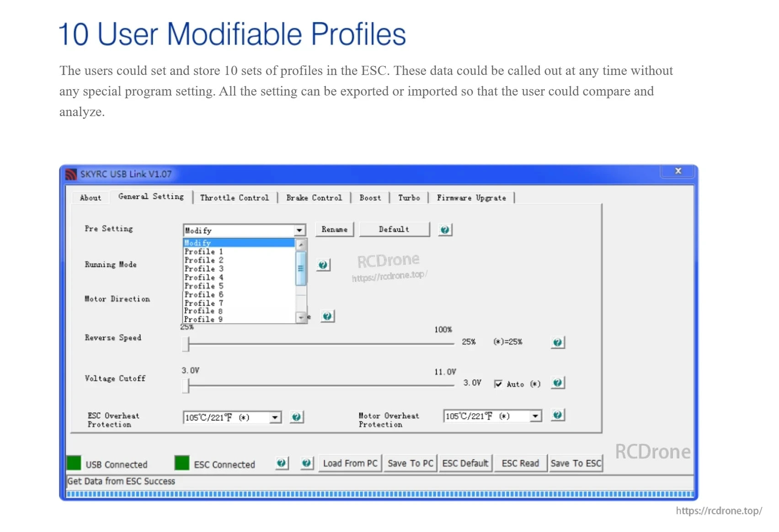Screen dimensions: 779x532
Task: Go to the Boost tab
Action: tap(370, 198)
